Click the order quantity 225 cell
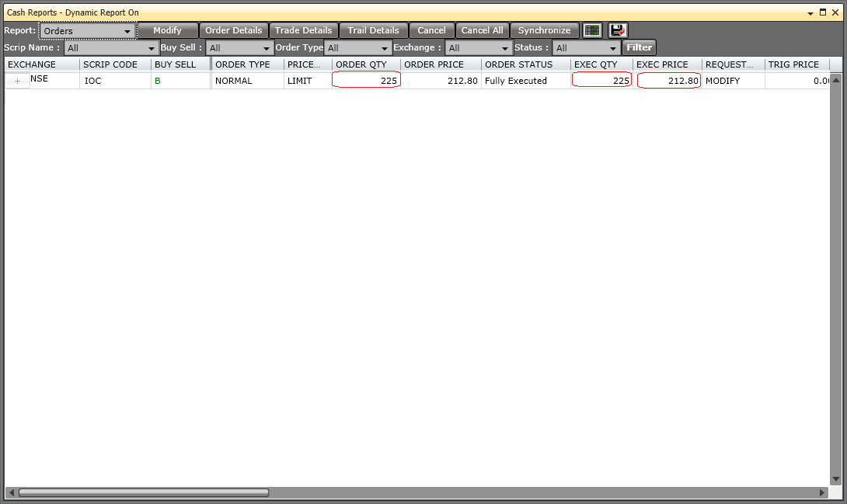This screenshot has width=847, height=504. [x=366, y=81]
